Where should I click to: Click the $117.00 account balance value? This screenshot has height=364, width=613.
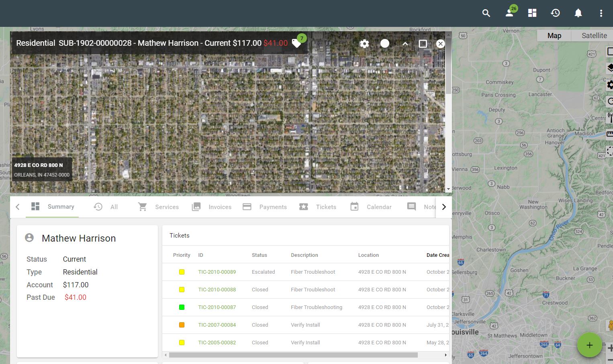pos(76,285)
